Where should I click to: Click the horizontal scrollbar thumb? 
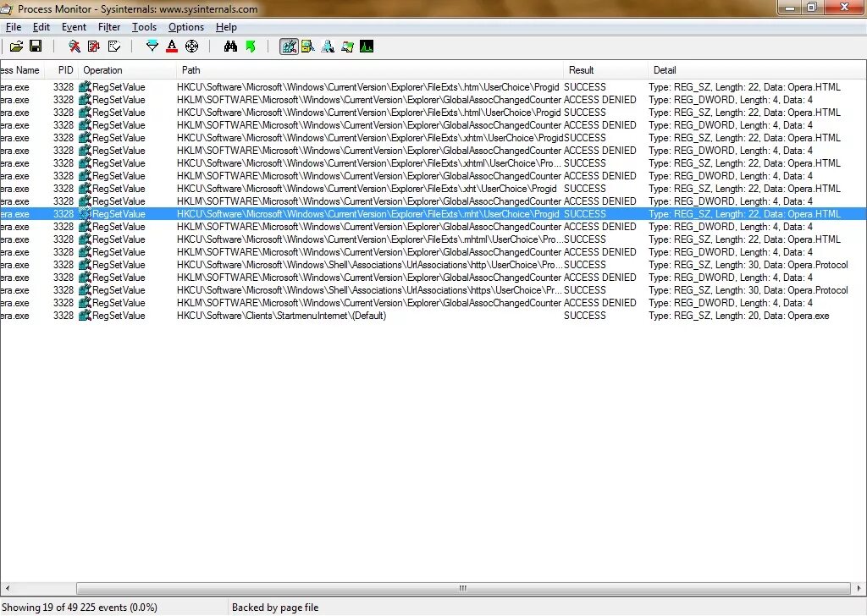463,588
